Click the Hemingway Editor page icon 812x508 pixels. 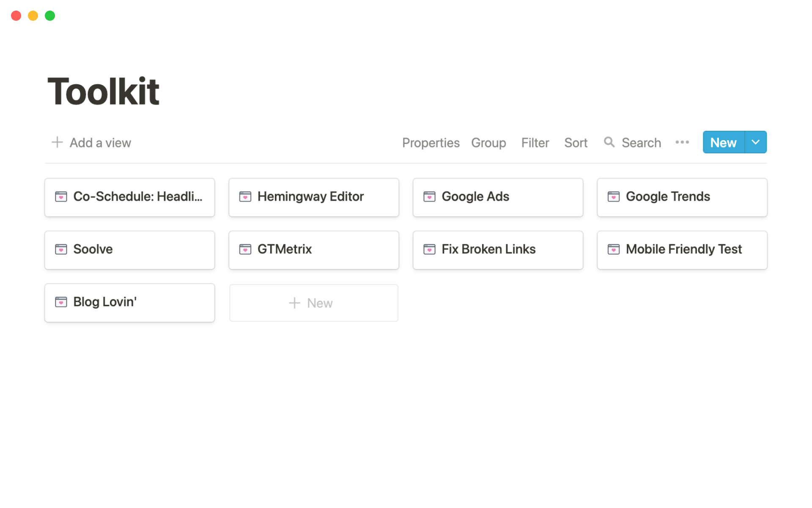(x=245, y=197)
